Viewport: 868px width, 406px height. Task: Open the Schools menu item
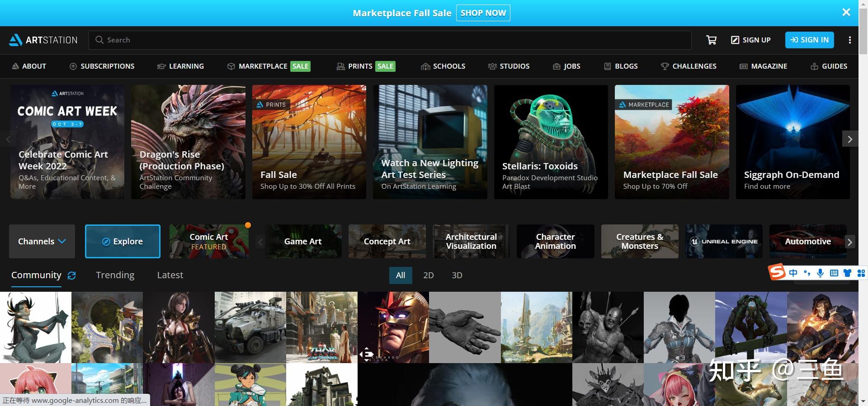point(443,66)
